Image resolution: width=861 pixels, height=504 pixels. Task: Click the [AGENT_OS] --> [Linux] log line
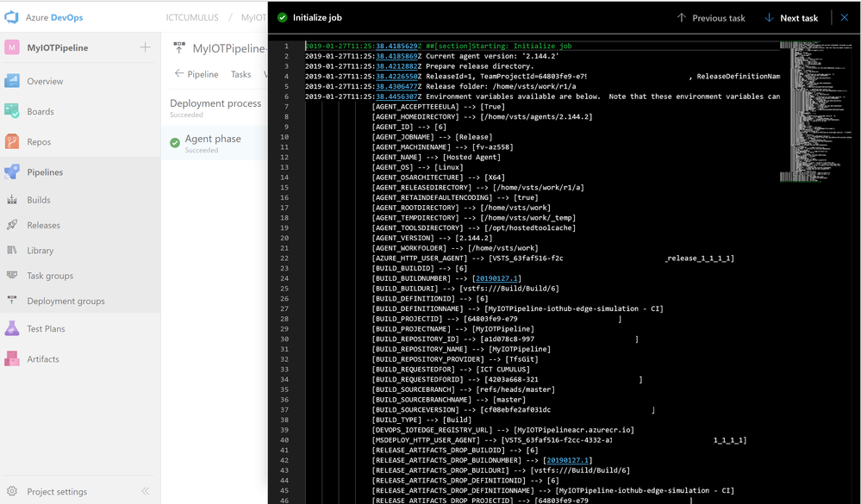click(417, 167)
